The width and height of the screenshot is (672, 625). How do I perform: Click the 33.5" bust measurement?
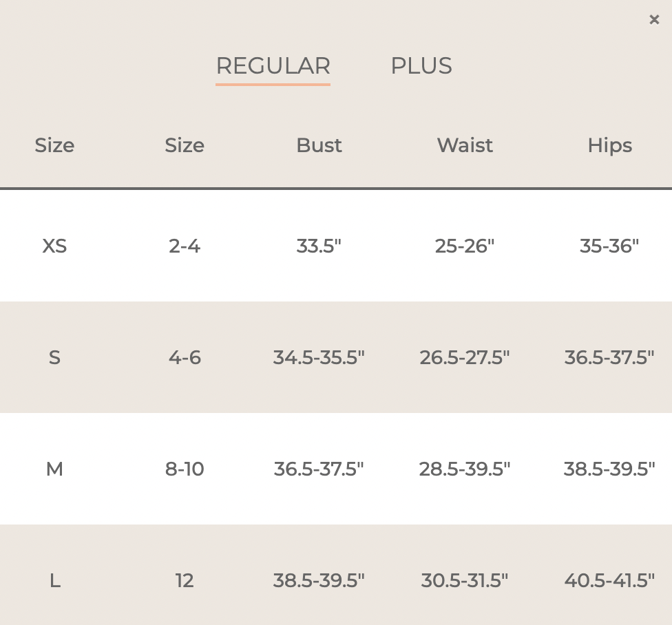coord(319,246)
